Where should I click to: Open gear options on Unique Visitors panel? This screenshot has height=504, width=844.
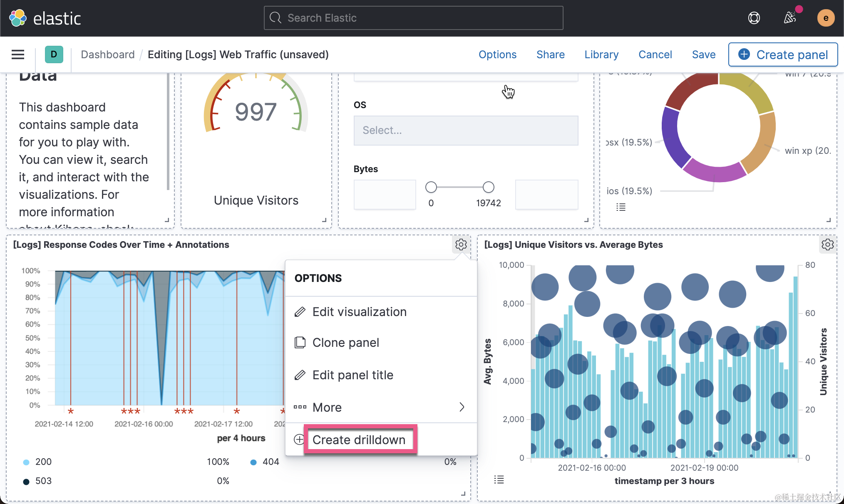click(x=827, y=245)
